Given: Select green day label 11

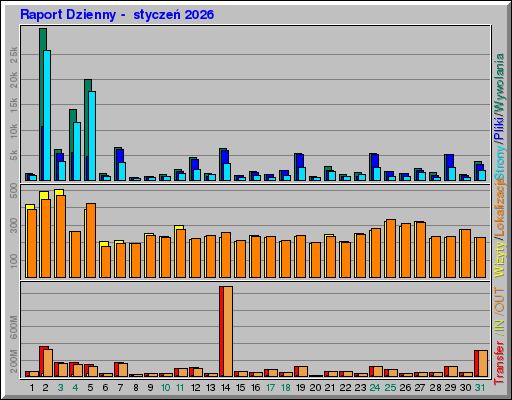Looking at the screenshot, I should tap(180, 388).
